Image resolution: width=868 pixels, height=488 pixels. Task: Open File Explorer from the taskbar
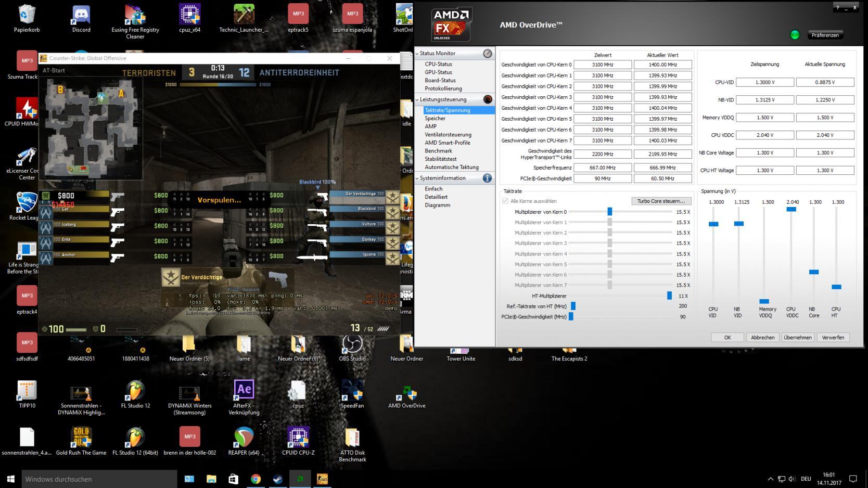[x=211, y=479]
